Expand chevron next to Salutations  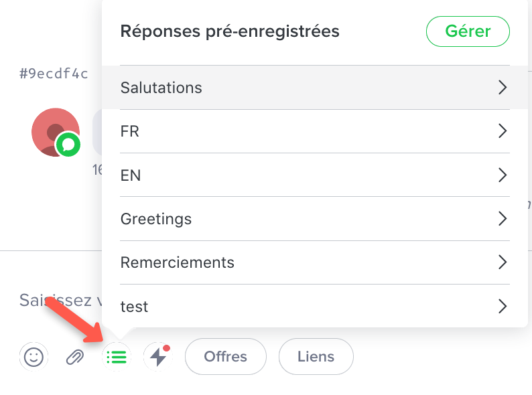click(503, 88)
